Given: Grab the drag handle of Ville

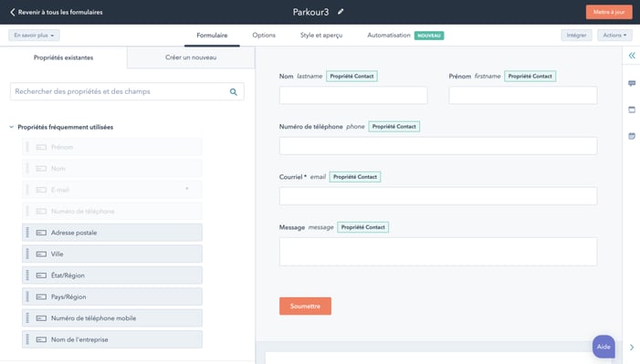Looking at the screenshot, I should (x=27, y=254).
